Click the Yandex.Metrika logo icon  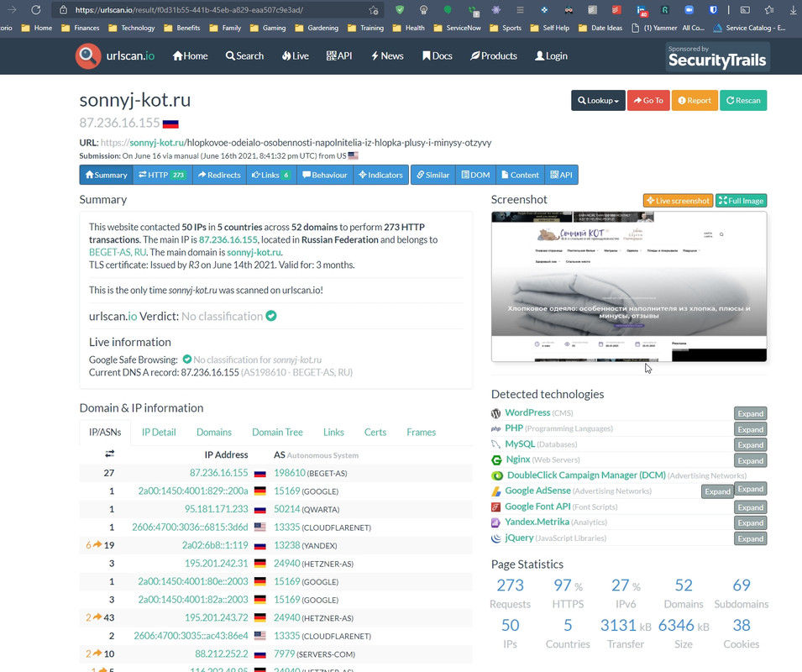tap(495, 522)
